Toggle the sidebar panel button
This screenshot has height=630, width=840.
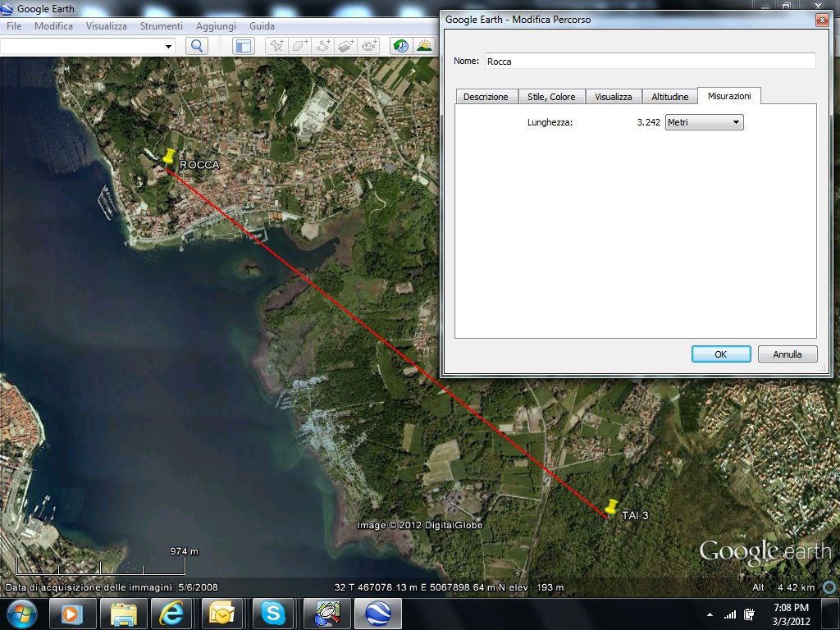point(243,46)
